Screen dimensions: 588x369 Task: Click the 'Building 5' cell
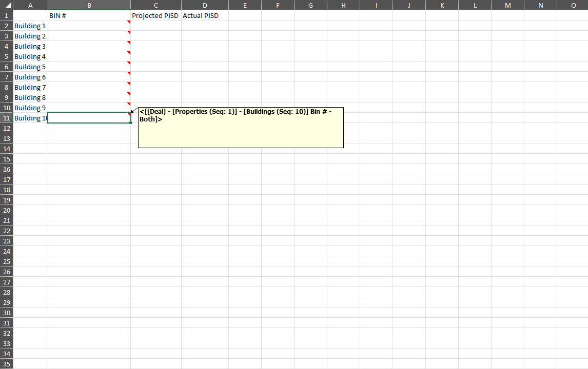pyautogui.click(x=30, y=67)
